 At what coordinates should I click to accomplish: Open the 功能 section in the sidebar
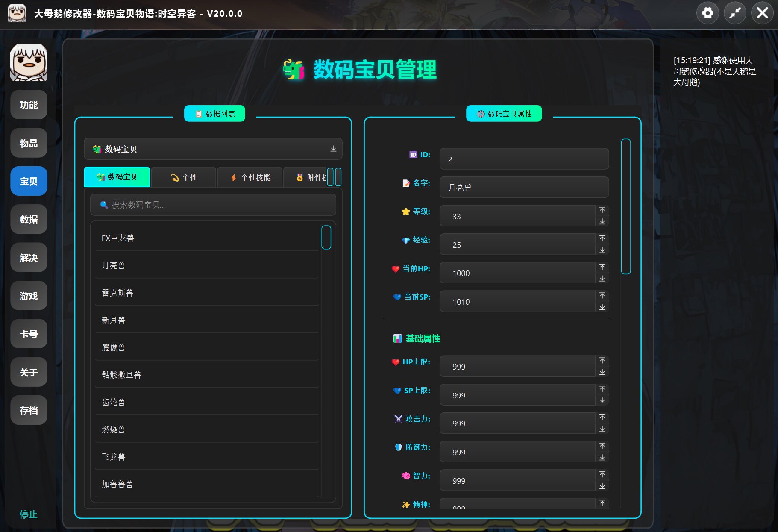29,105
